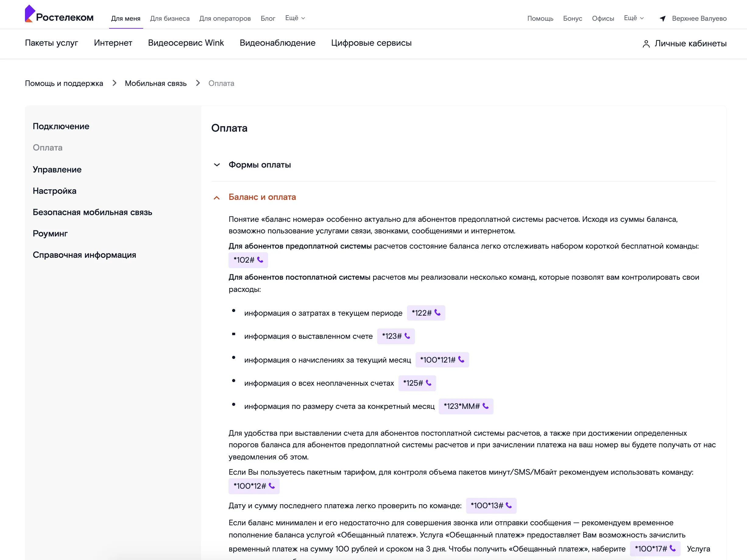Click breadcrumb arrow after Мобильная связь
The image size is (747, 560).
pyautogui.click(x=198, y=83)
